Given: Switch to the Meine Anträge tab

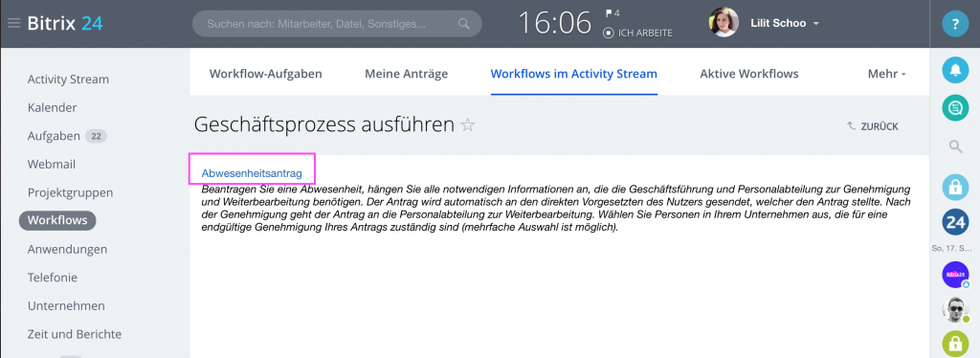Looking at the screenshot, I should [406, 74].
